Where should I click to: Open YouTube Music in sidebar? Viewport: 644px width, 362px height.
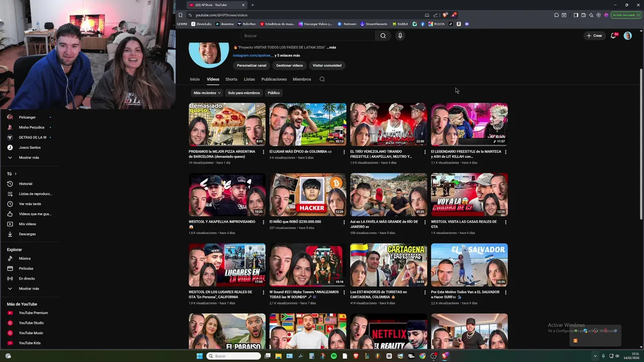[30, 333]
